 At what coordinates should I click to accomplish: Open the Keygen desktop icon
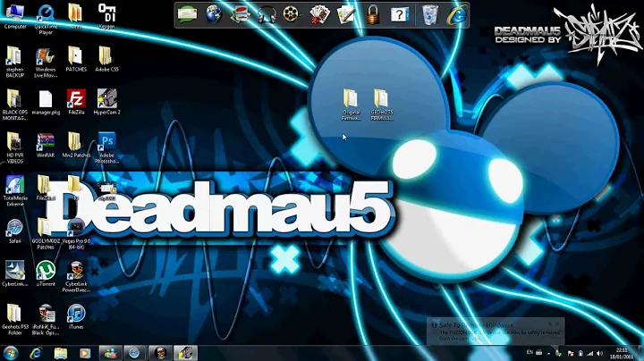point(106,16)
